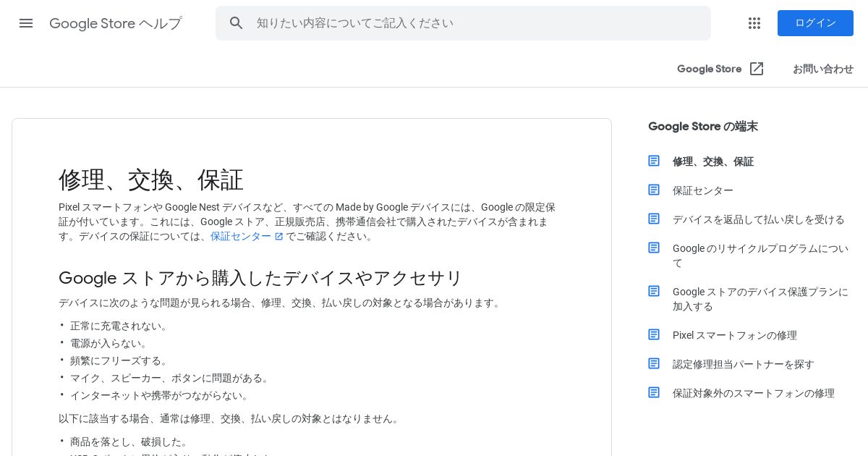Open the お問い合わせ contact link
Screen dimensions: 868x456
pos(823,69)
